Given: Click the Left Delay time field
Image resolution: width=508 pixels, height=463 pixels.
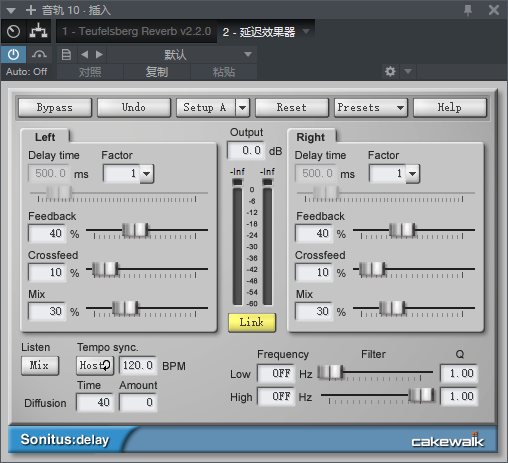Looking at the screenshot, I should coord(49,173).
